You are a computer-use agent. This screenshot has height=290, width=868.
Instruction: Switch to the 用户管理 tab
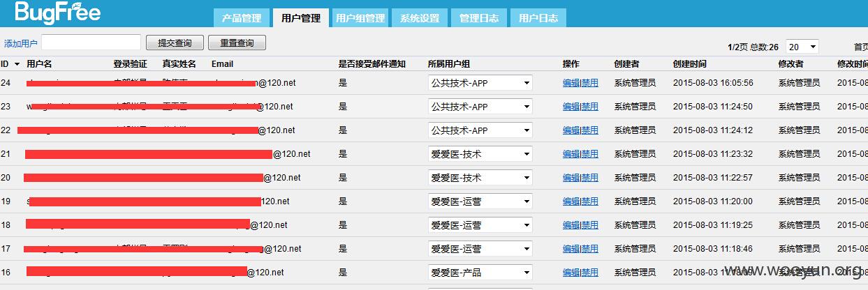[x=300, y=18]
